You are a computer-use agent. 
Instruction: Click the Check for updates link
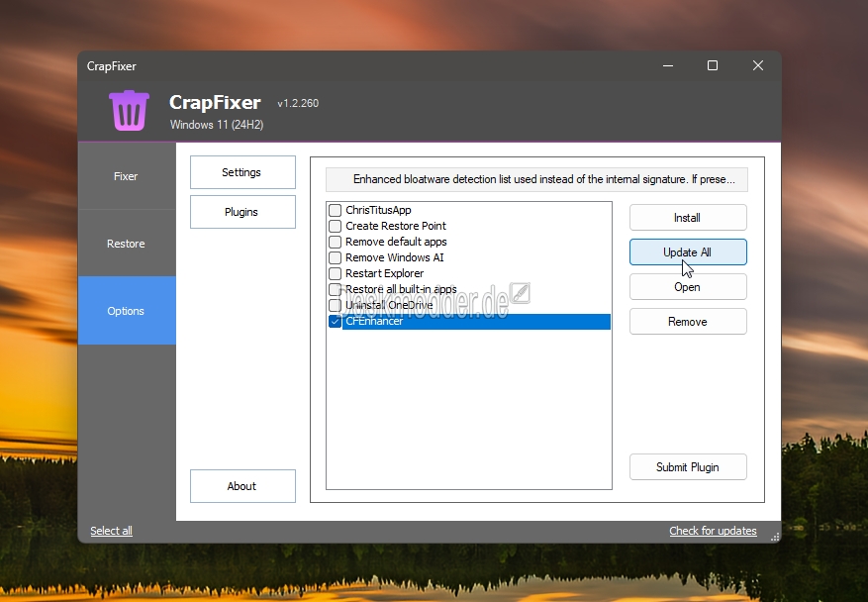point(713,531)
